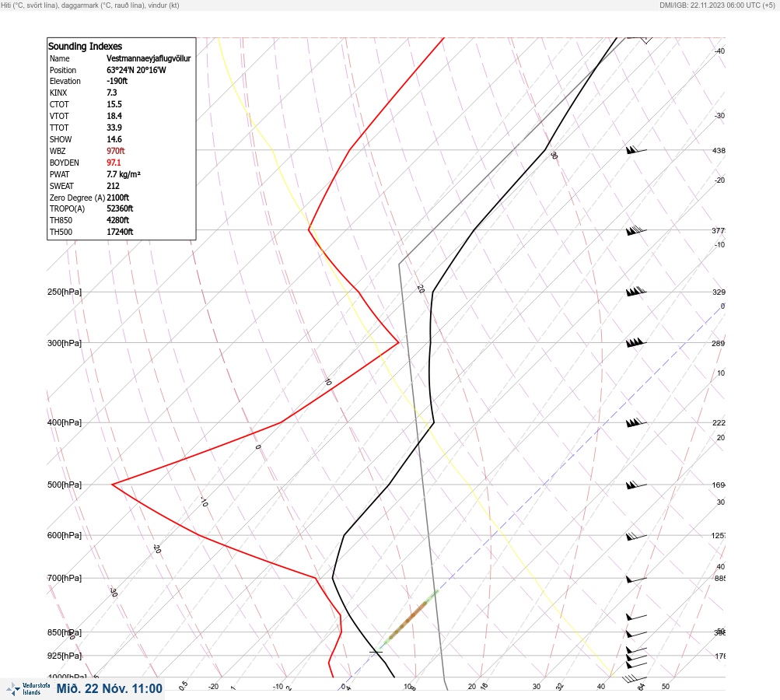Click the Elevation value -190ft
This screenshot has height=700, width=780.
[117, 81]
